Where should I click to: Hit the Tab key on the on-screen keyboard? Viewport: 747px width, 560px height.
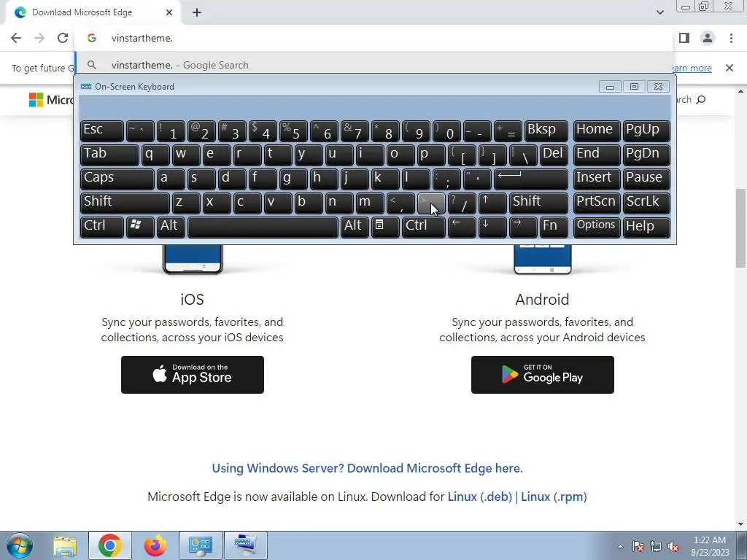tap(109, 155)
